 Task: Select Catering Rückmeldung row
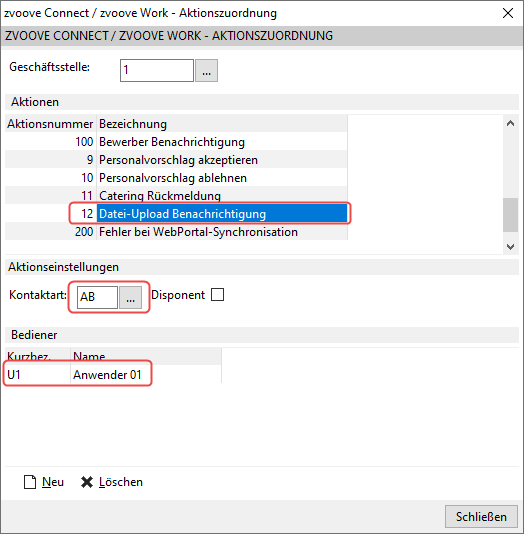[176, 195]
